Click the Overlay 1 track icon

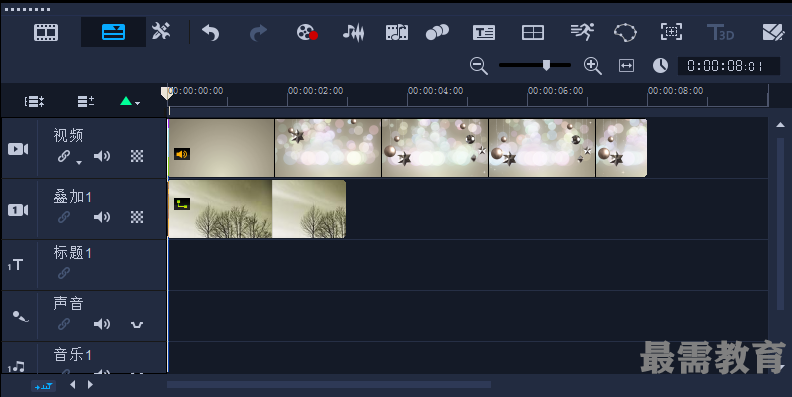point(18,210)
